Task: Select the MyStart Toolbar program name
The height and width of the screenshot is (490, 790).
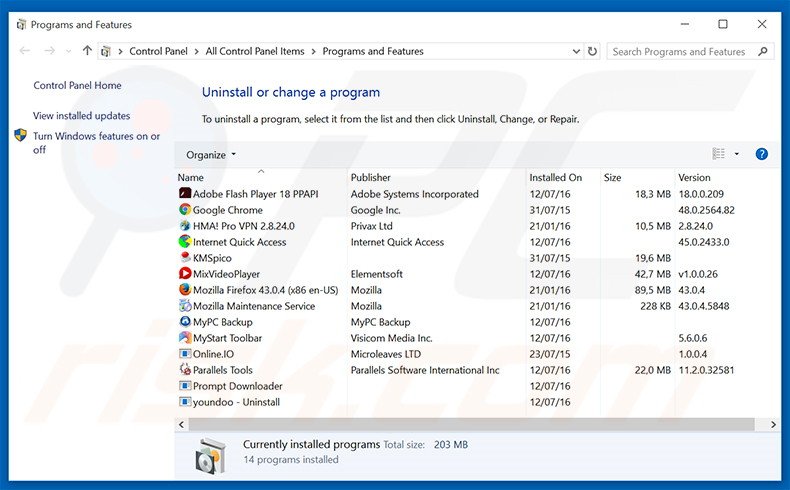Action: point(227,338)
